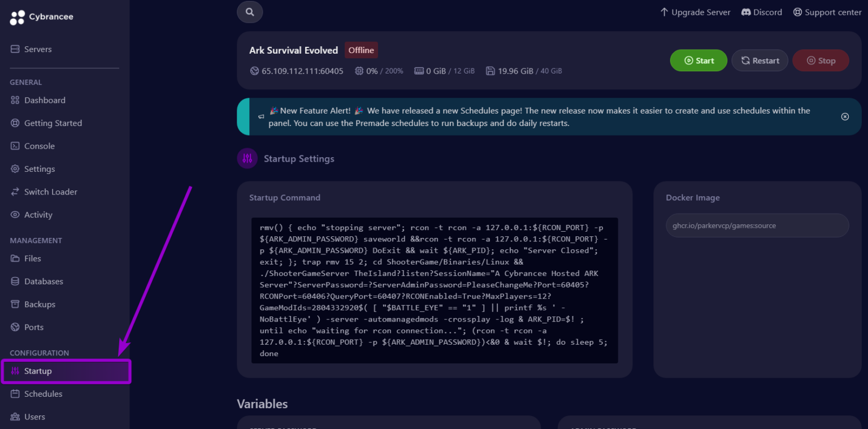Click the server IP address globe icon

254,71
